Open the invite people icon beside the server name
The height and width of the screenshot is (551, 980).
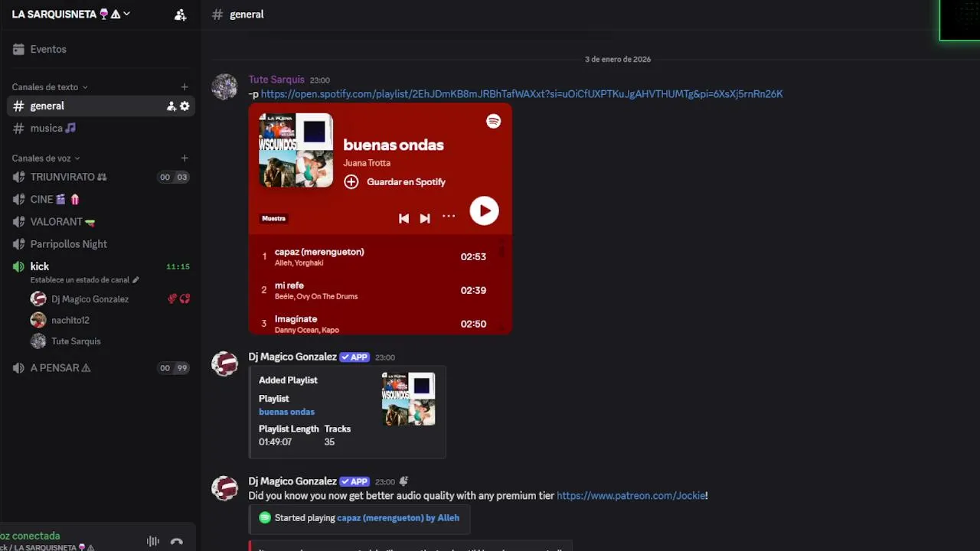[180, 15]
